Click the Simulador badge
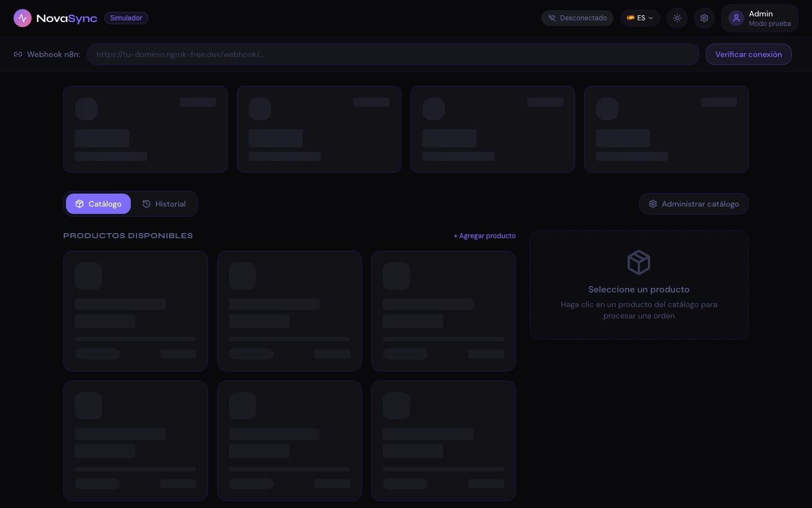Viewport: 812px width, 508px height. (x=126, y=18)
